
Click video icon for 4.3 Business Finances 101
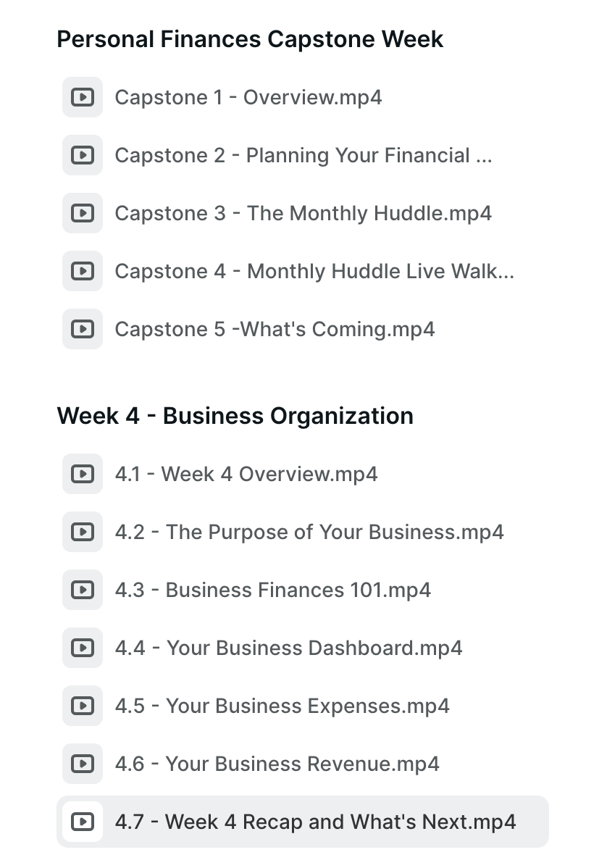click(83, 590)
